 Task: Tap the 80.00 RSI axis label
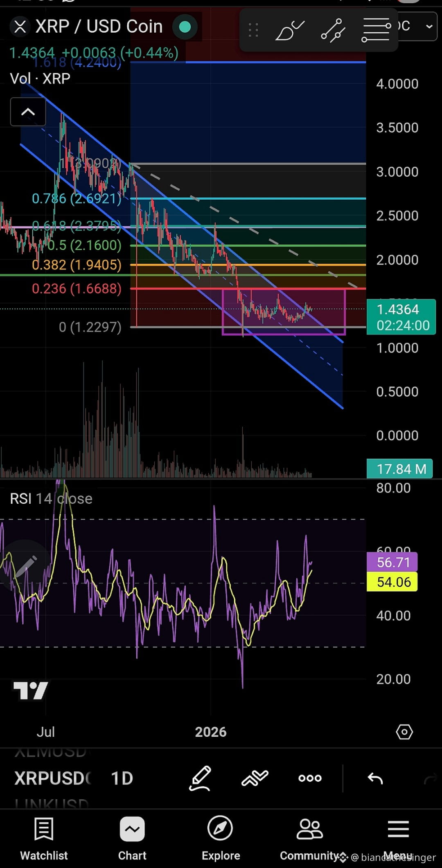(x=393, y=488)
